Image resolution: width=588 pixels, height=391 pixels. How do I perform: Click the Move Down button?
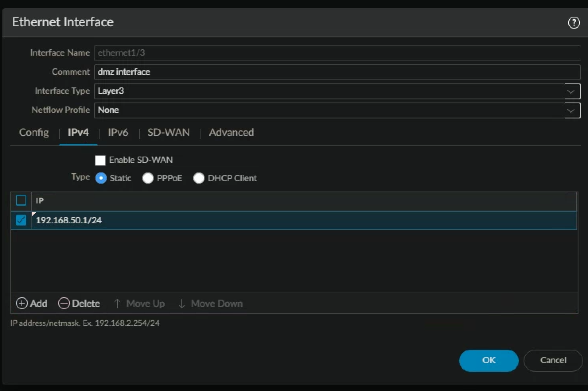(210, 303)
